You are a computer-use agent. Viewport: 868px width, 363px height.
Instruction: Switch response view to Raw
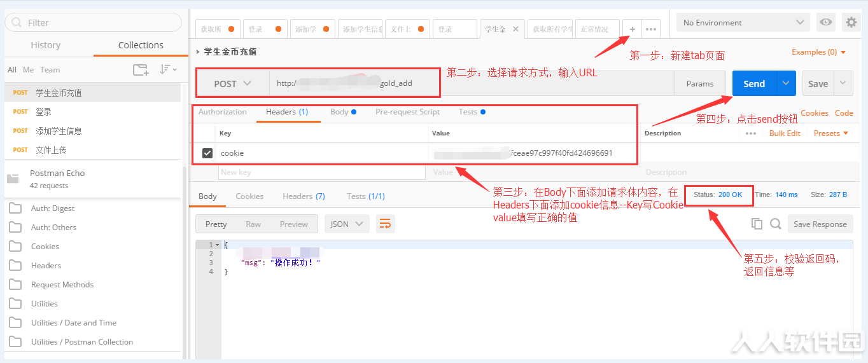tap(253, 224)
